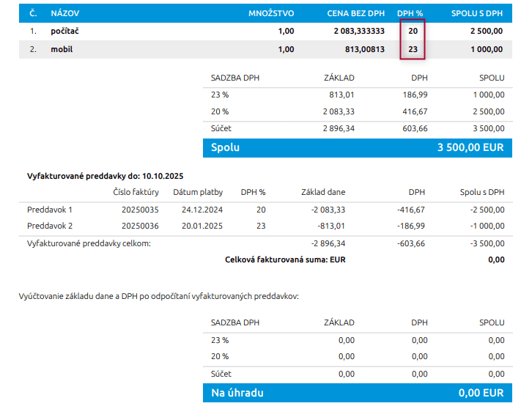Click the mobil item row name

click(x=62, y=50)
